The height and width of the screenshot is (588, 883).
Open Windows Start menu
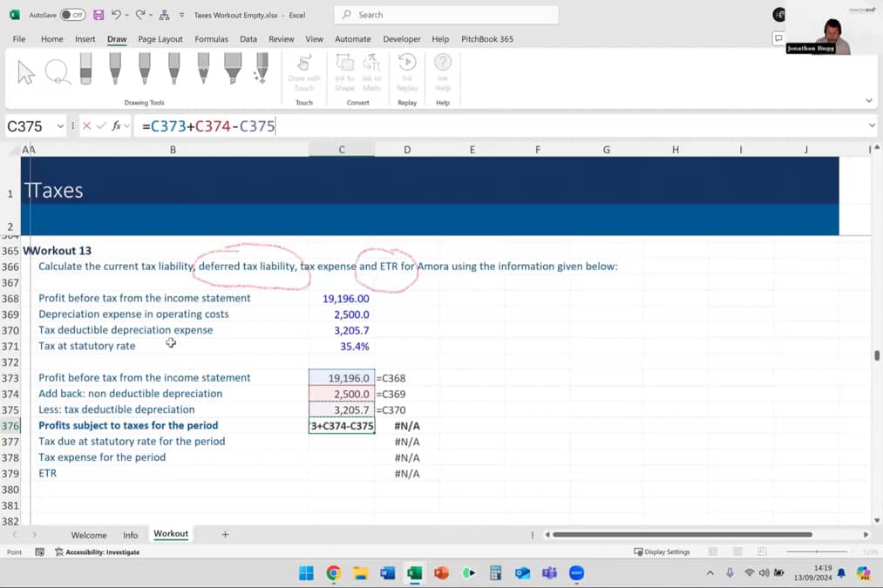(x=306, y=573)
